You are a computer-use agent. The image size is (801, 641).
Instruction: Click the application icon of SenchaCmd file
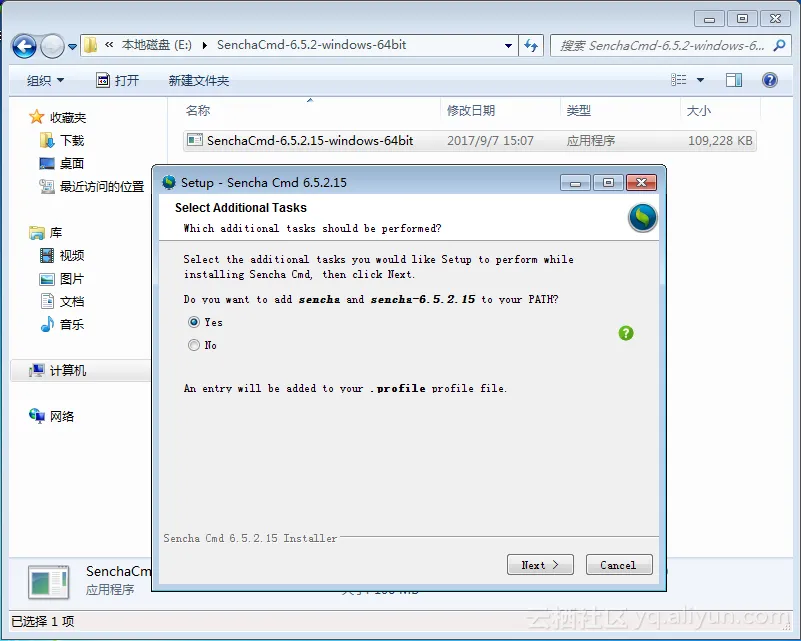195,139
